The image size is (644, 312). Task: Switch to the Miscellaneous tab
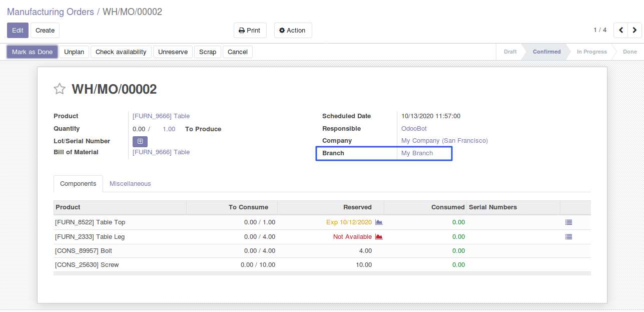pos(130,184)
